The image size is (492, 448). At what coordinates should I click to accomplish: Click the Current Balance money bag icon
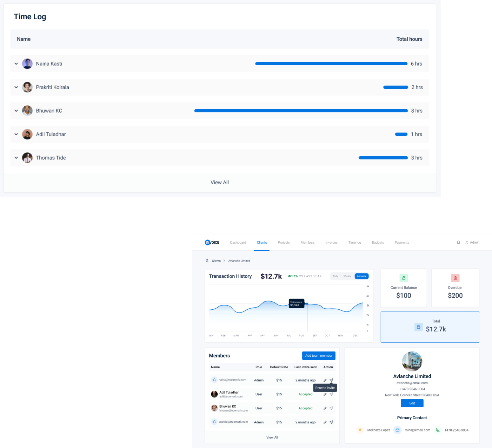404,278
